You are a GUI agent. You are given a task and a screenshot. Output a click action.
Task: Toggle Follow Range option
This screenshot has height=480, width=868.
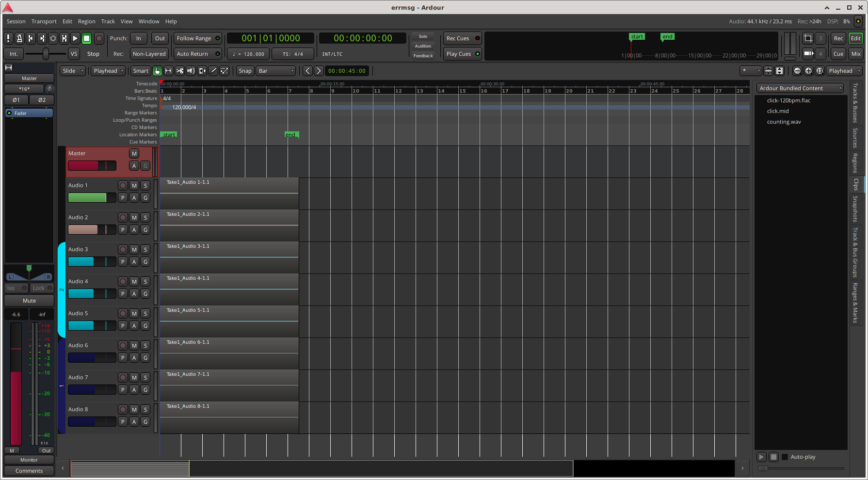(197, 38)
